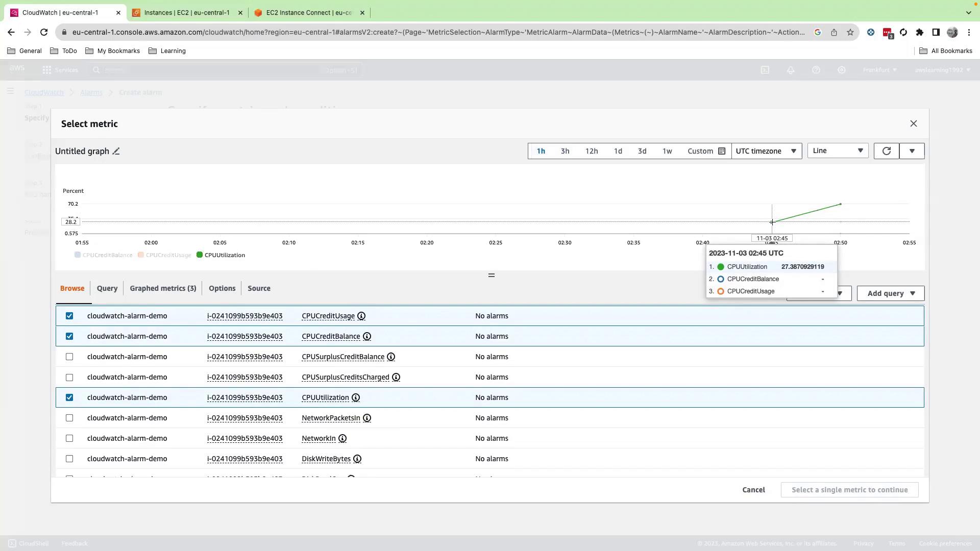Click info icon beside CPUUtilization metric
The height and width of the screenshot is (551, 980).
(x=356, y=398)
